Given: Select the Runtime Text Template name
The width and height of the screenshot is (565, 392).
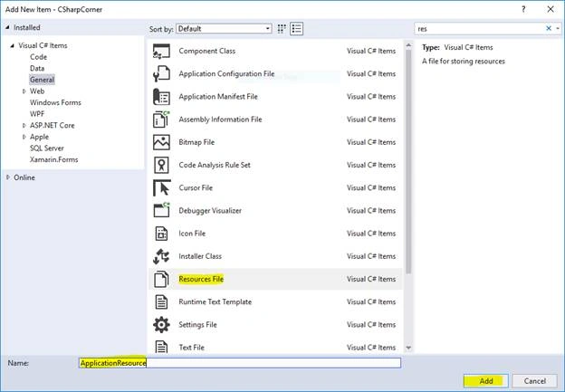Looking at the screenshot, I should [x=215, y=302].
